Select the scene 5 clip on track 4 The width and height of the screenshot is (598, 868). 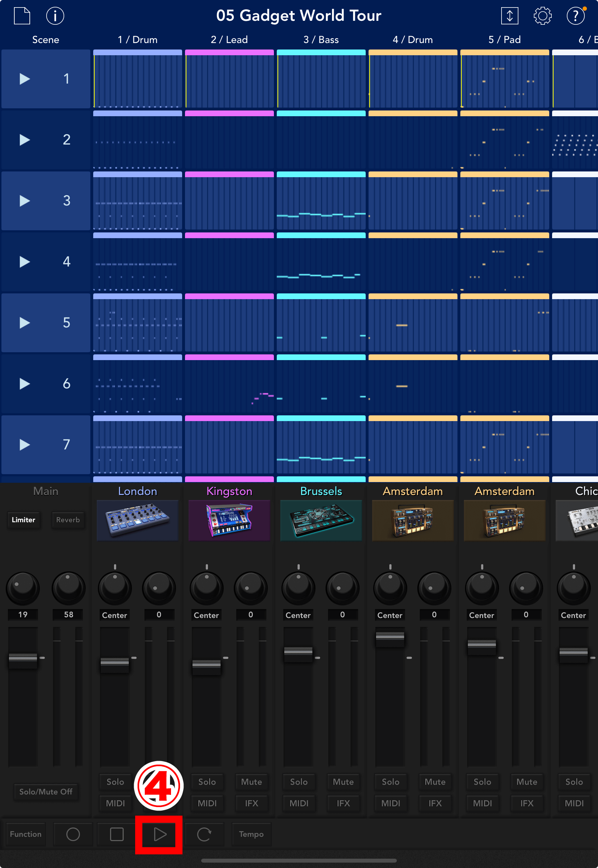413,323
